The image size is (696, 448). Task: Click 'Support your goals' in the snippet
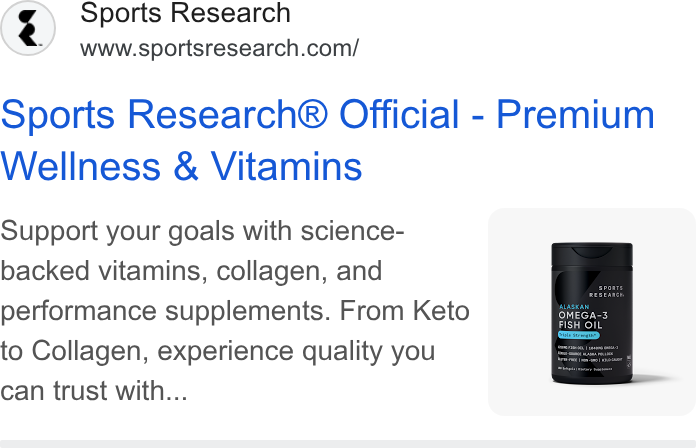[117, 232]
